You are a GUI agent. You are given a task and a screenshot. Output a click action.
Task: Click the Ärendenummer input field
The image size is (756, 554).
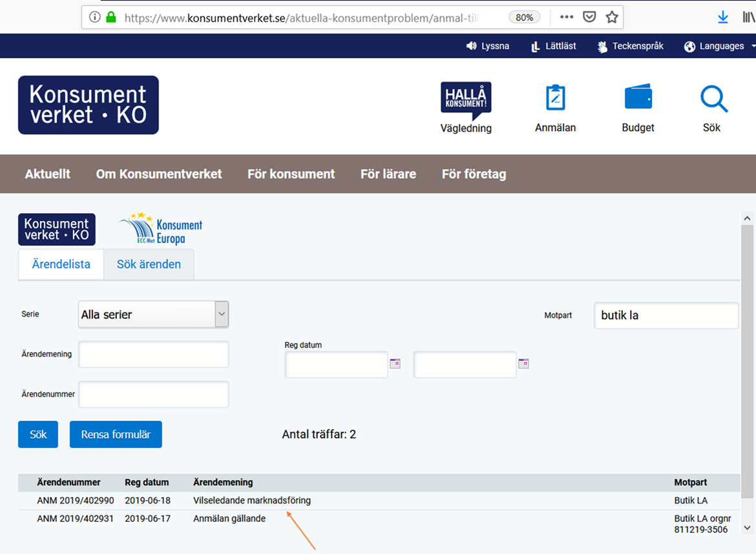pyautogui.click(x=153, y=394)
